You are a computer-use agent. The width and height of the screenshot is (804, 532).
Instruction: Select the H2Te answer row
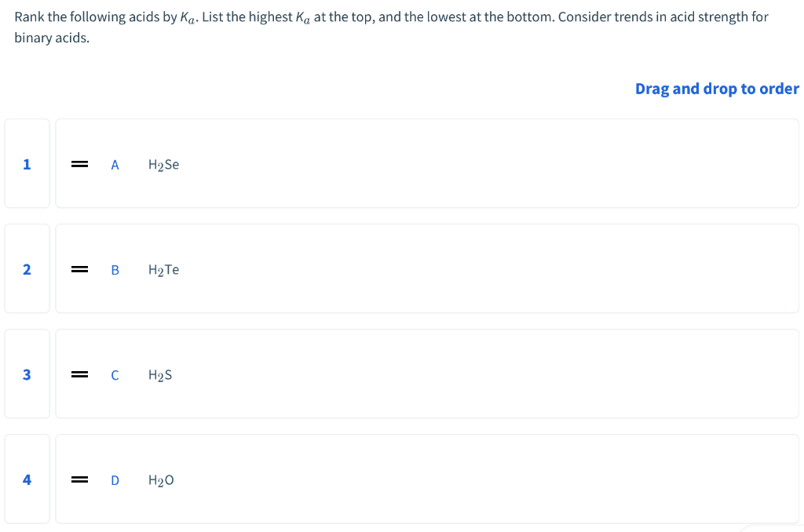pyautogui.click(x=427, y=268)
